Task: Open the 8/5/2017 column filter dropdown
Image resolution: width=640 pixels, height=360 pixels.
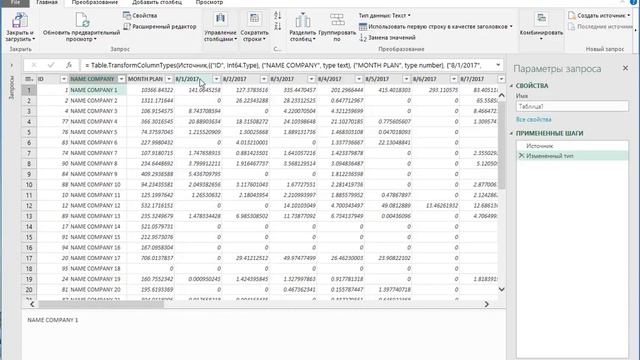Action: (x=406, y=79)
